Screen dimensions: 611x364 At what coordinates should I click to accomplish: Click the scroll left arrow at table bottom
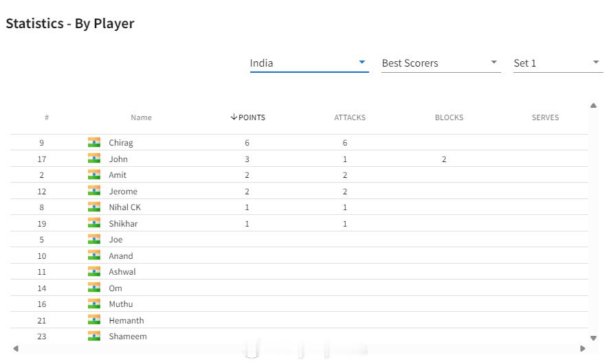[x=16, y=348]
